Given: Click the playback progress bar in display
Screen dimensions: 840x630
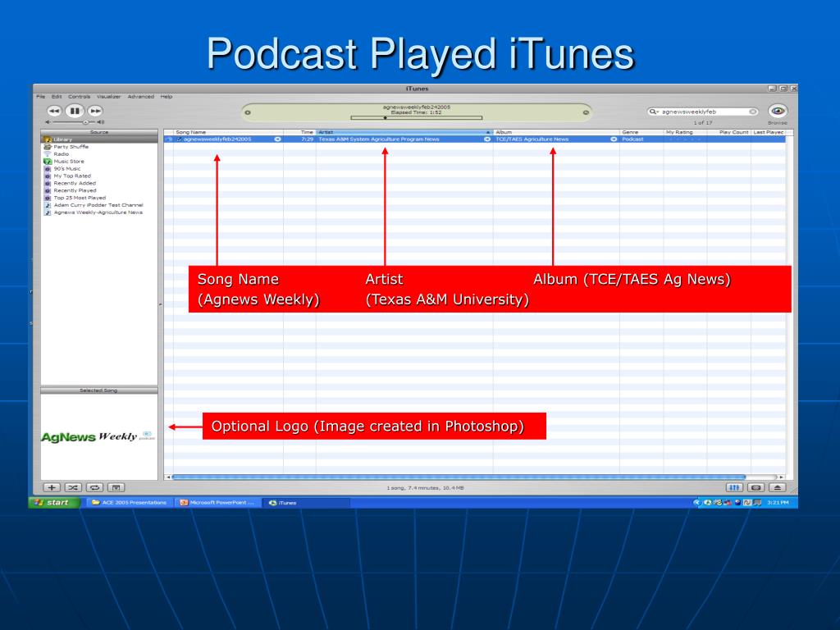Looking at the screenshot, I should click(x=416, y=117).
